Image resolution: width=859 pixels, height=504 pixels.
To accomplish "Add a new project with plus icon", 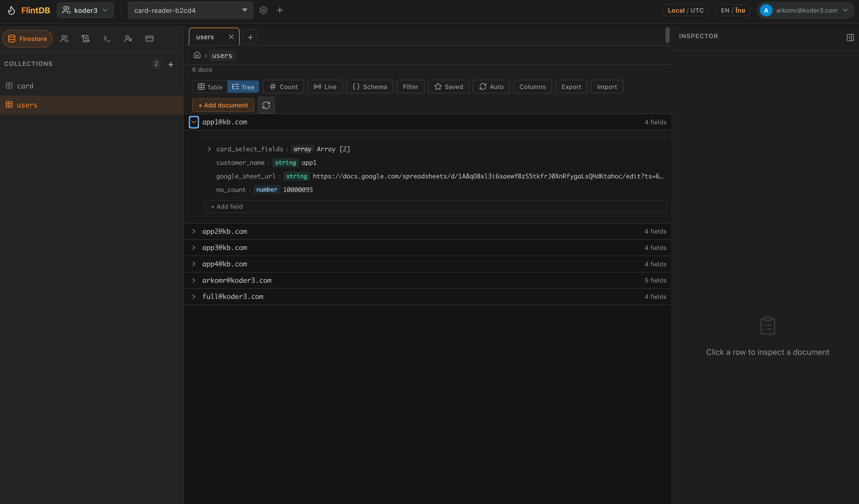I will coord(280,10).
